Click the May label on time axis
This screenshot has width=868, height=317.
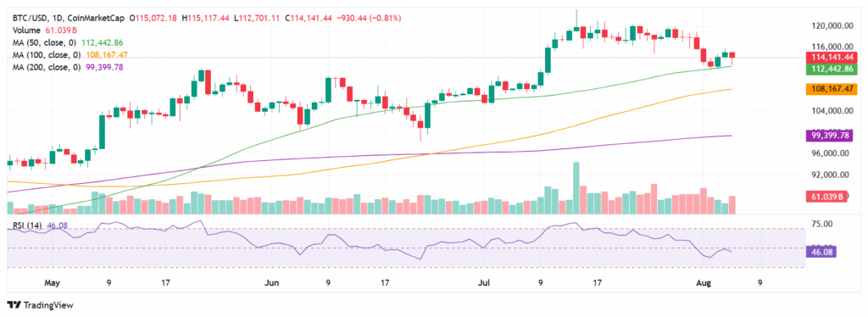point(52,283)
